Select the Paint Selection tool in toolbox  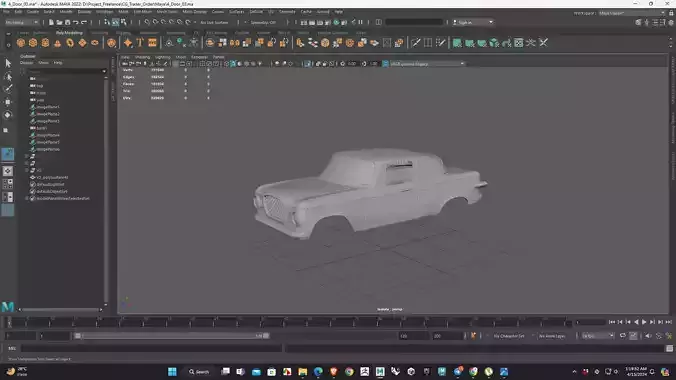(8, 89)
